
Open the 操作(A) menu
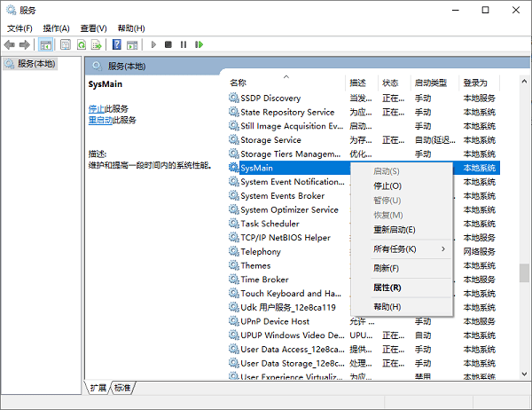(58, 28)
